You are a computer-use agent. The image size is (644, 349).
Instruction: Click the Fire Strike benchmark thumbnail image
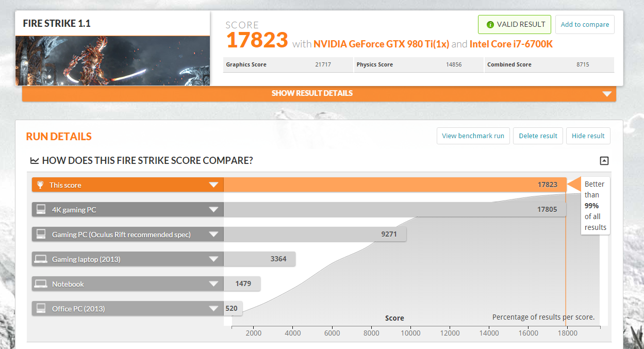tap(112, 60)
